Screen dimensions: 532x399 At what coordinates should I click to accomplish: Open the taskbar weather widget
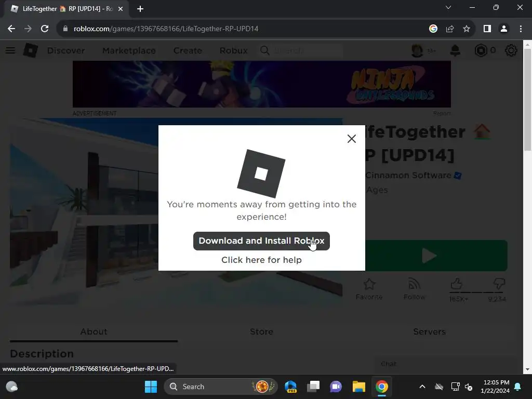tap(12, 387)
